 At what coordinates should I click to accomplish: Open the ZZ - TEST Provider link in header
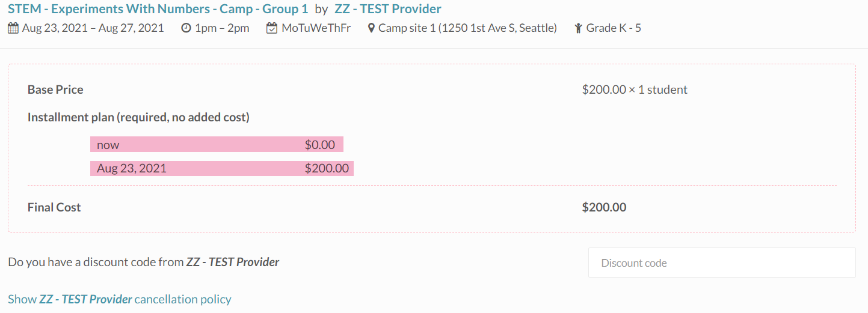pos(387,9)
